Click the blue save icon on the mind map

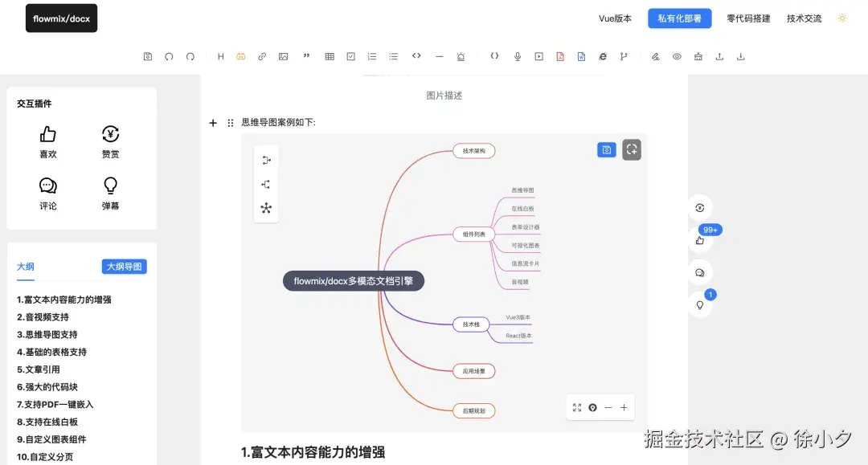(606, 149)
